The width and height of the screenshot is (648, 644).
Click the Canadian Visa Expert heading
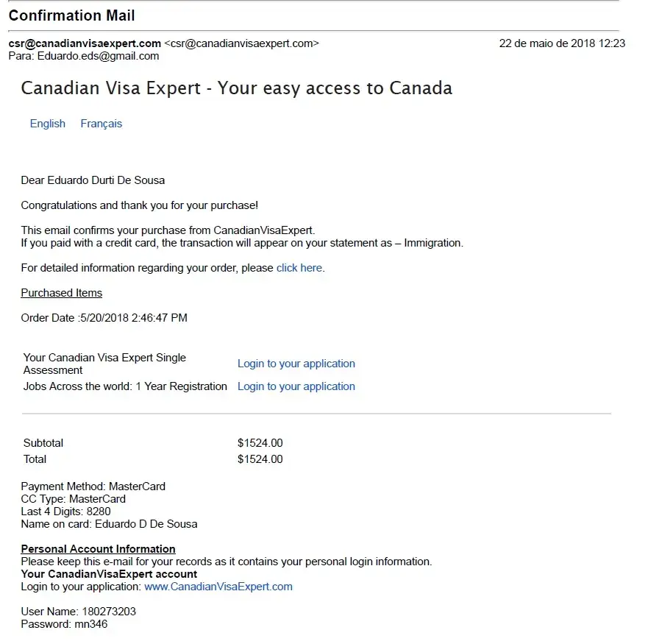[x=236, y=88]
